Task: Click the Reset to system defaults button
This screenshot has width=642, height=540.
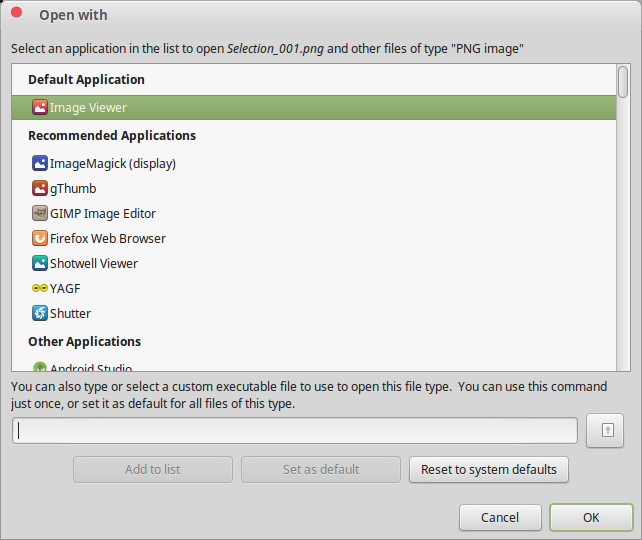Action: [488, 470]
